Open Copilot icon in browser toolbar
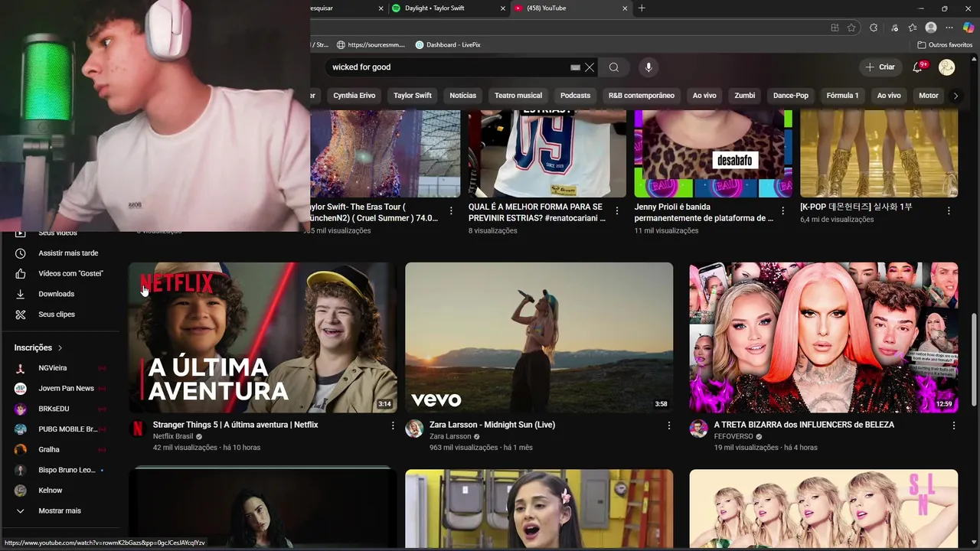Viewport: 980px width, 551px height. click(969, 28)
